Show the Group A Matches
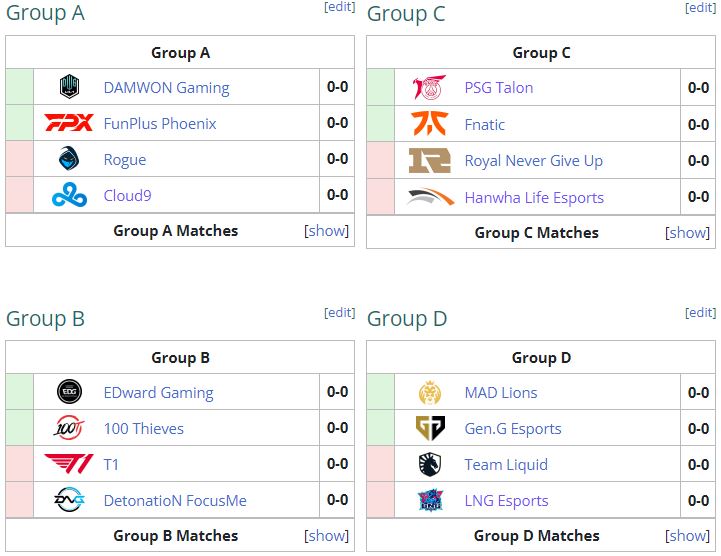Image resolution: width=721 pixels, height=556 pixels. tap(327, 231)
